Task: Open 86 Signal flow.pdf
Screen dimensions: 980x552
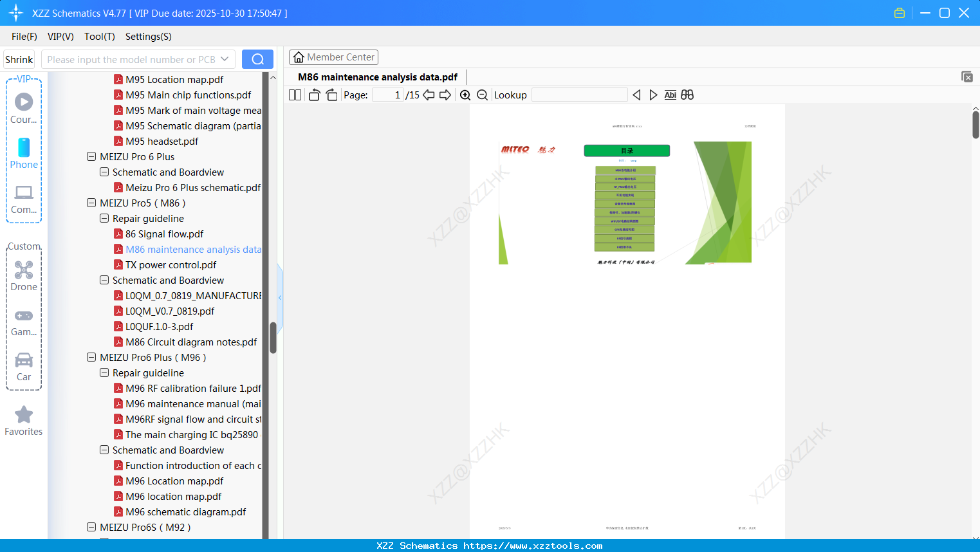Action: tap(164, 234)
